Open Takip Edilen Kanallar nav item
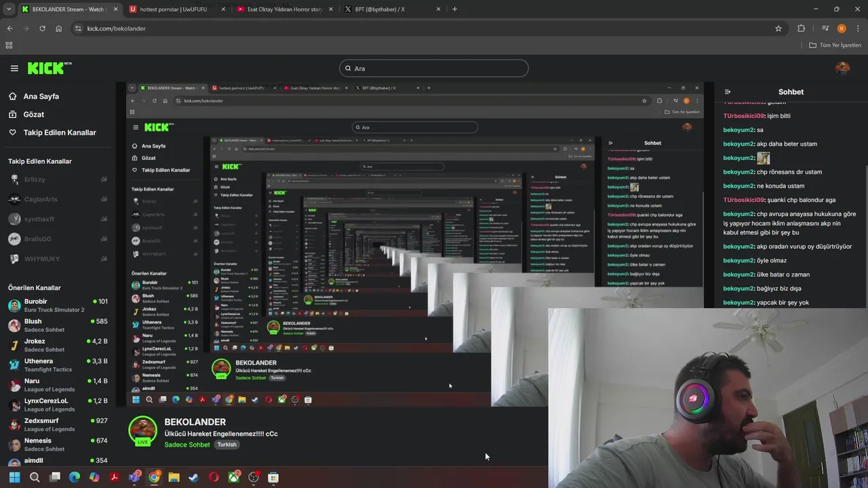The image size is (868, 488). pos(52,133)
